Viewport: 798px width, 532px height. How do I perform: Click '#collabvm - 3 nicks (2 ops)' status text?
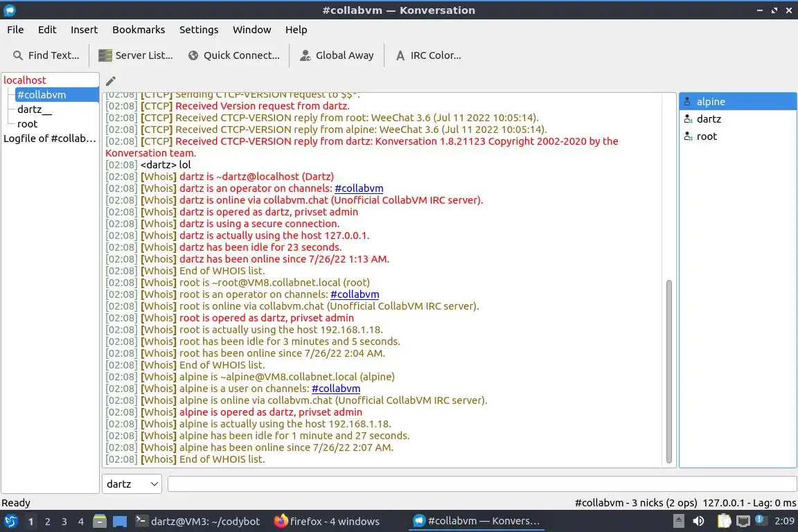click(636, 503)
